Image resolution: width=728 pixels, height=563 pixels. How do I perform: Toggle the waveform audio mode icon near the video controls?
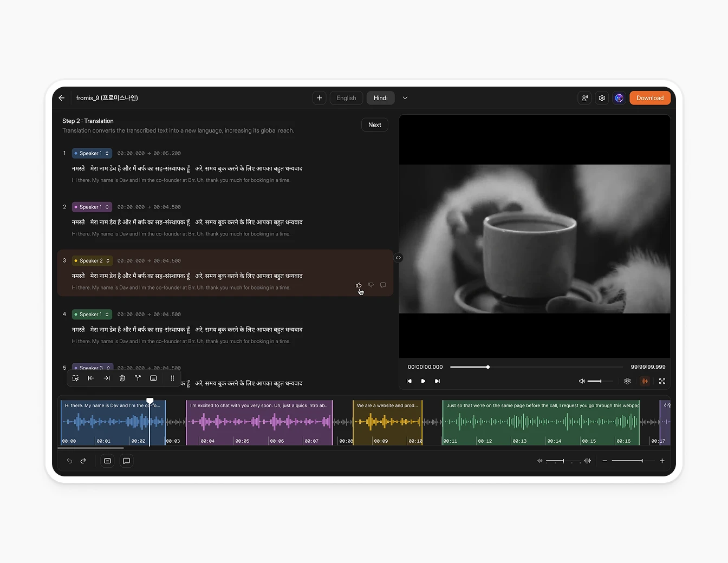(645, 381)
